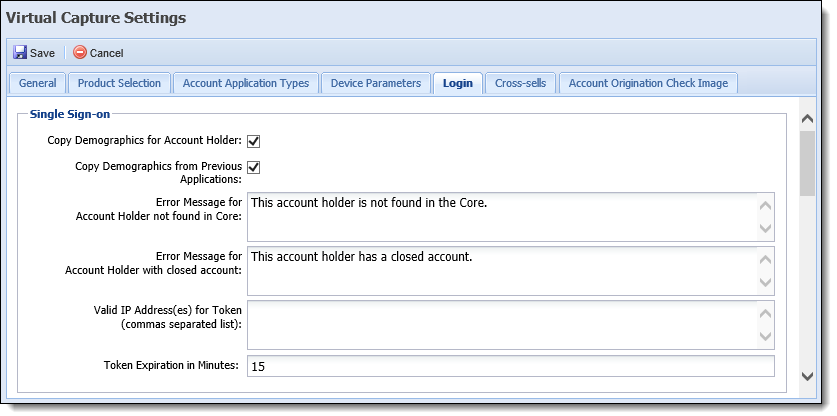Click the main panel scroll up arrow
This screenshot has width=837, height=416.
point(808,119)
